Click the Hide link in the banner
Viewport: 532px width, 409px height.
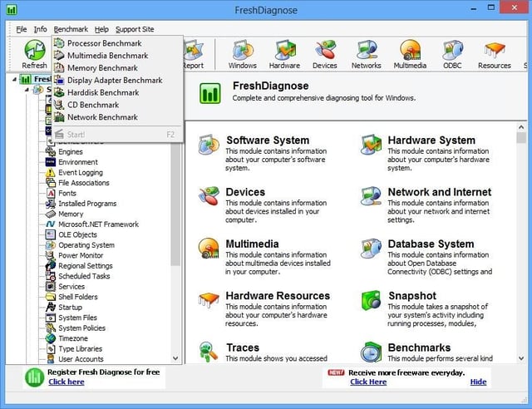tap(478, 382)
